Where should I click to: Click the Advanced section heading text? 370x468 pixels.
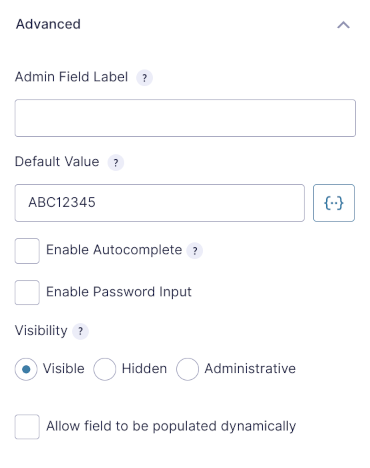48,24
